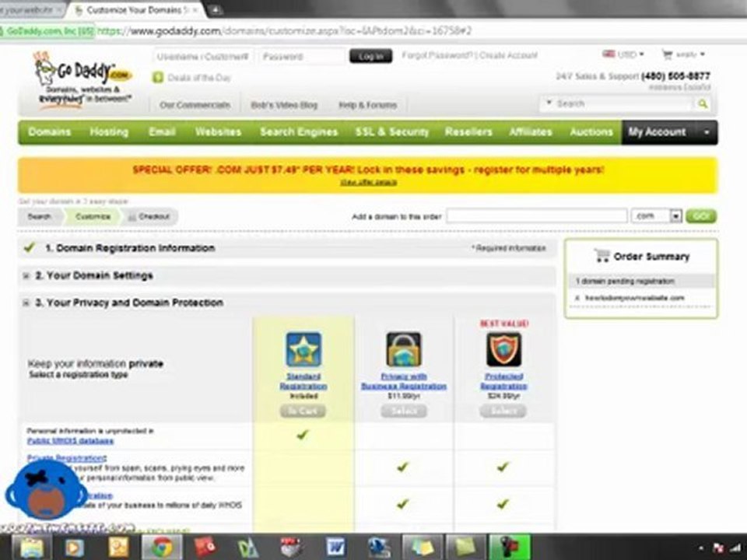Open the Hosting menu
Screen dimensions: 747x560
click(109, 132)
